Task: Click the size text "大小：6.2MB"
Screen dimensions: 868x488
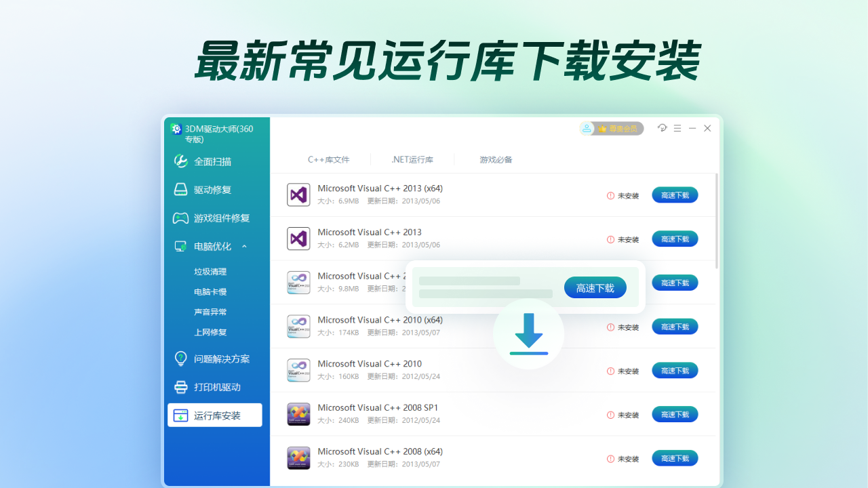Action: 338,245
